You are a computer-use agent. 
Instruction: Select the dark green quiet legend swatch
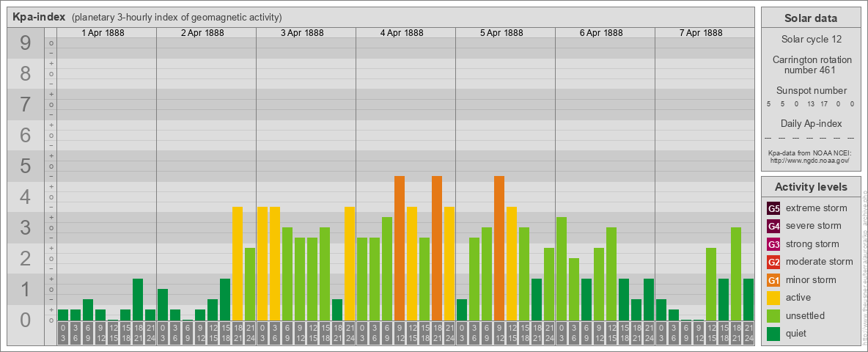(773, 333)
